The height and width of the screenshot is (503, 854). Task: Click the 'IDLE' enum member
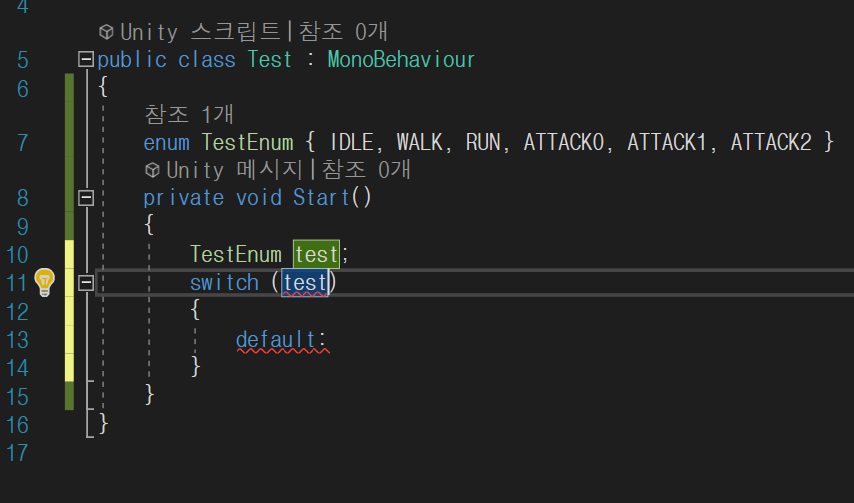tap(351, 142)
